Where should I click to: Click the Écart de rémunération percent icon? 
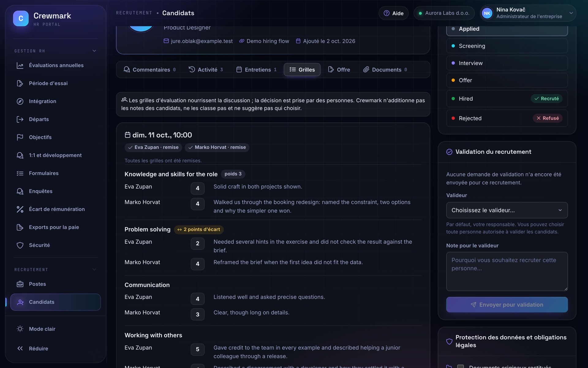(x=20, y=209)
